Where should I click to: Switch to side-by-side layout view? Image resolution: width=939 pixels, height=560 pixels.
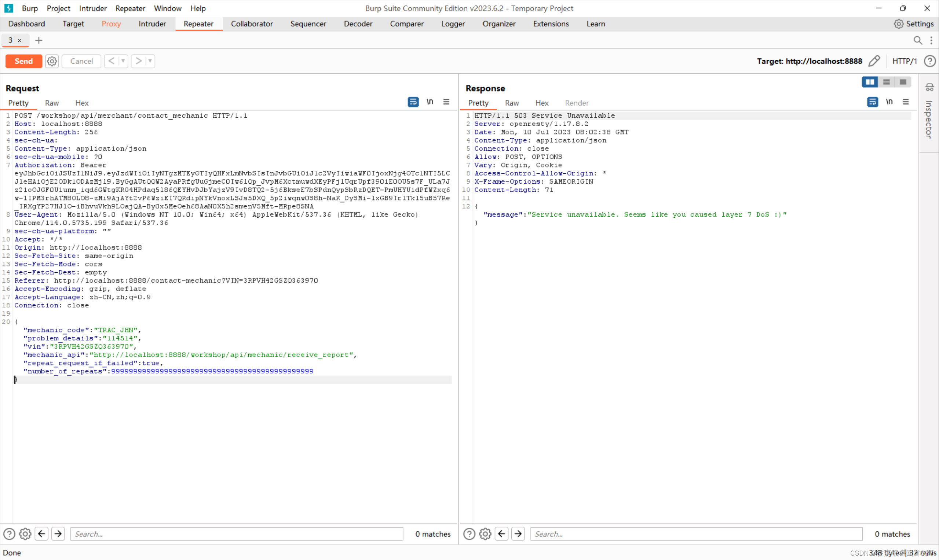pos(870,82)
